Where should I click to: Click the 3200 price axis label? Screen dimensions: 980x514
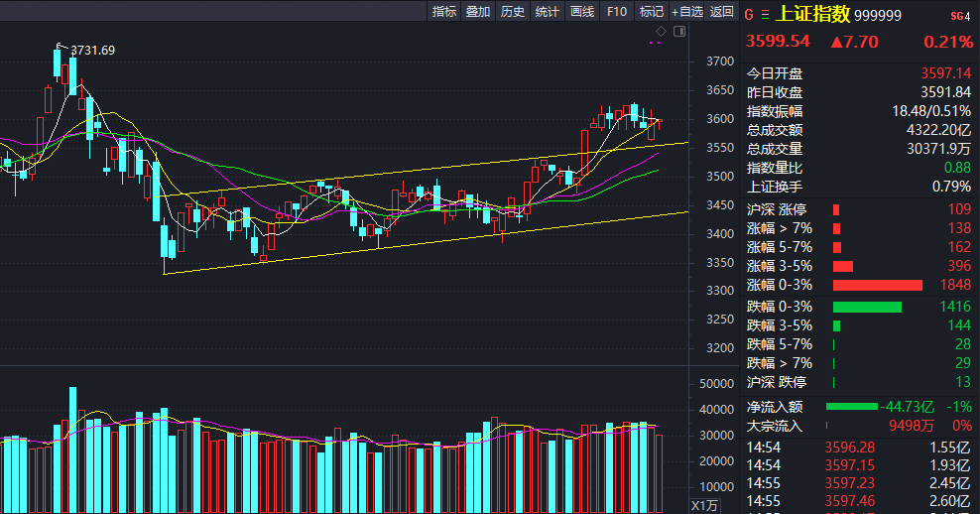[x=720, y=348]
